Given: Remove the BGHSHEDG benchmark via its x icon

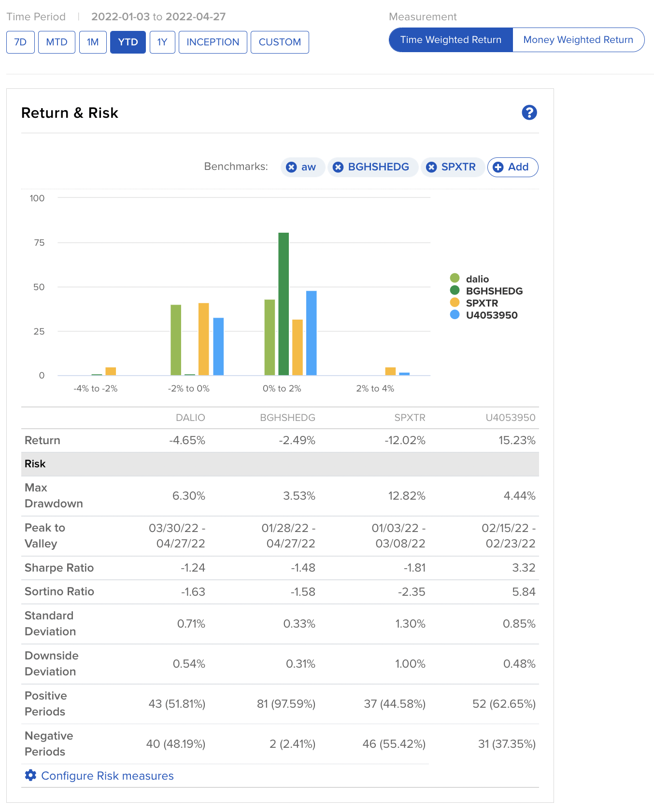Looking at the screenshot, I should pyautogui.click(x=338, y=167).
